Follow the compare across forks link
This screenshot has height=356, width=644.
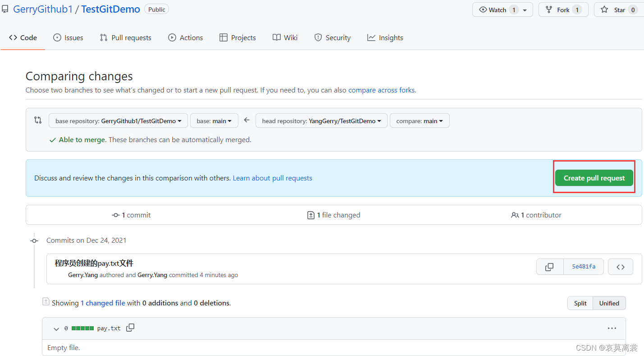pos(381,90)
